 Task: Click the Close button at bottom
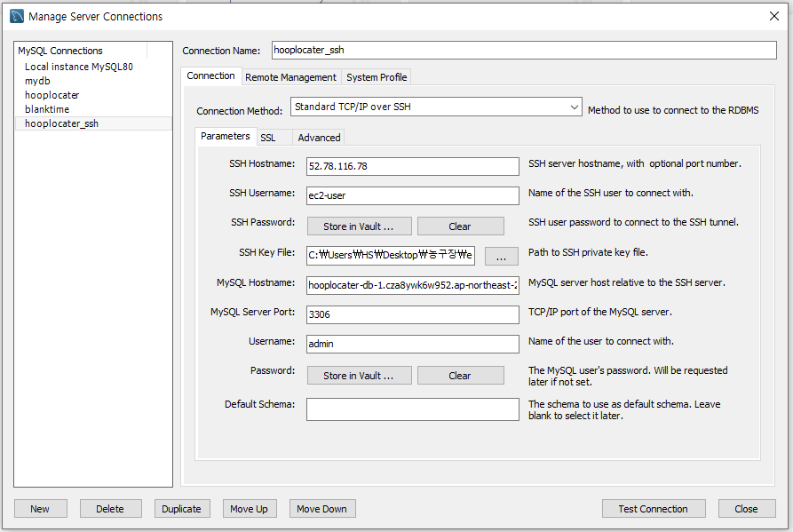(747, 509)
